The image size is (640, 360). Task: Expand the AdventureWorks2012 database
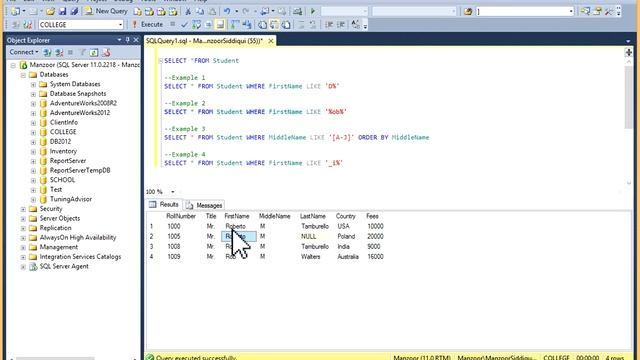coord(33,113)
